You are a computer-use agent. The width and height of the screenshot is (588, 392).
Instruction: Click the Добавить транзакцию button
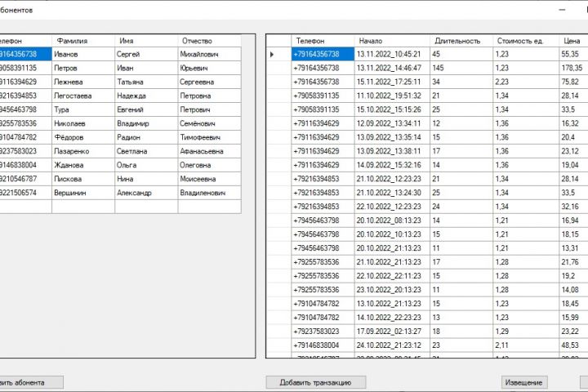316,382
